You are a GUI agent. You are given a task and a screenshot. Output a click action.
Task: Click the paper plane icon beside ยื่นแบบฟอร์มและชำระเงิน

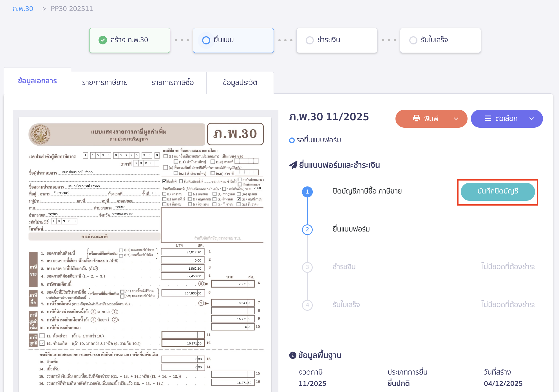click(293, 165)
